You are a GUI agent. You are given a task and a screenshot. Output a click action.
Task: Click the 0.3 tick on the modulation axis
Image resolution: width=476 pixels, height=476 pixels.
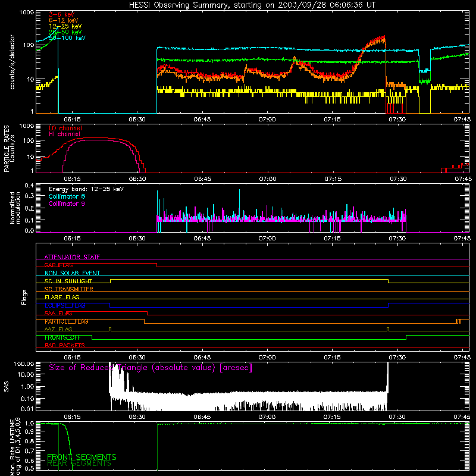click(x=29, y=196)
